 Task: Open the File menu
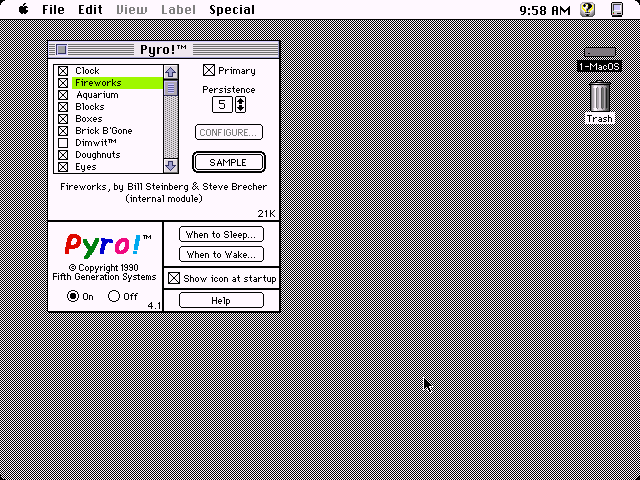53,9
